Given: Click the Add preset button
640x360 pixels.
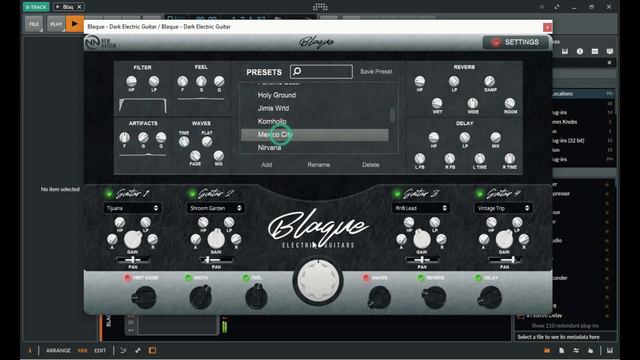Looking at the screenshot, I should 267,165.
